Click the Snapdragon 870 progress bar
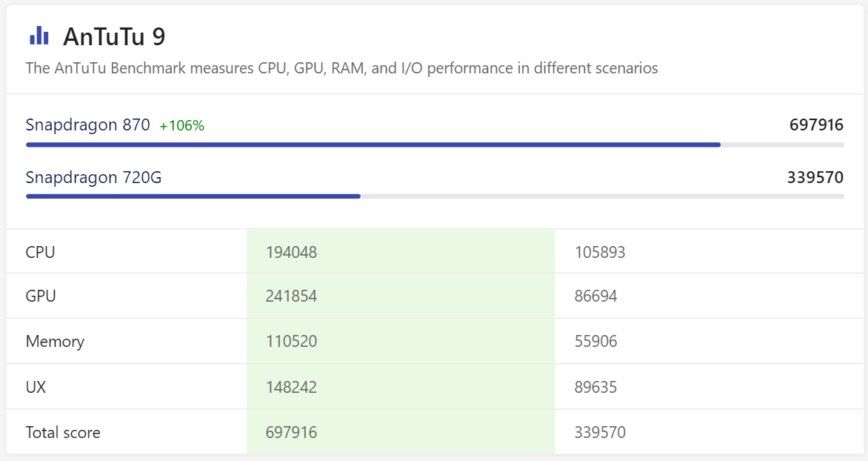The width and height of the screenshot is (868, 461). pos(435,145)
